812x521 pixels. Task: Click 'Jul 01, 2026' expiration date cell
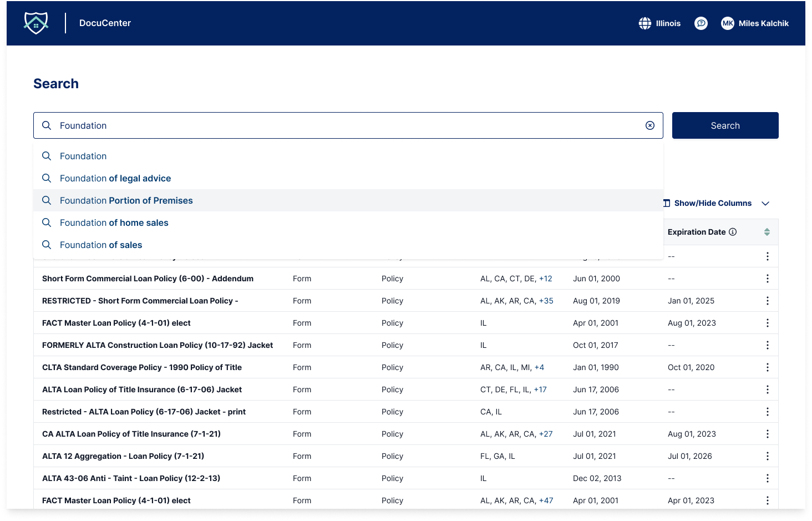[x=690, y=456]
